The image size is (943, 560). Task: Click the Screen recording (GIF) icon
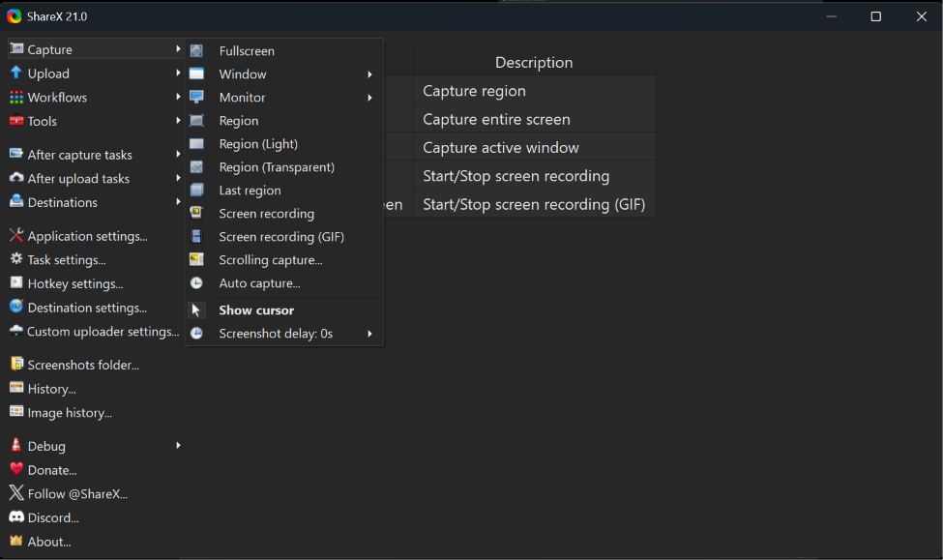pos(196,236)
